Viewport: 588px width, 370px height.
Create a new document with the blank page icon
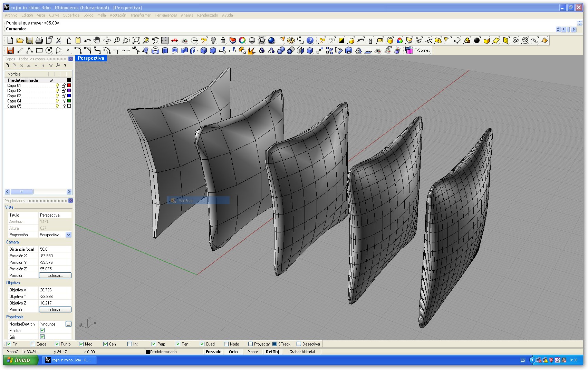tap(10, 41)
